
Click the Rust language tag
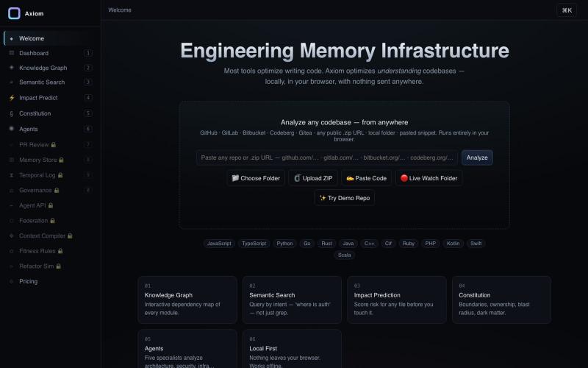(x=326, y=244)
